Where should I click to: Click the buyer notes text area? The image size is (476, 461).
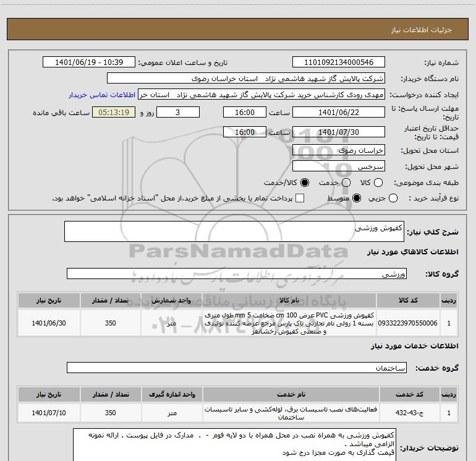(x=234, y=445)
